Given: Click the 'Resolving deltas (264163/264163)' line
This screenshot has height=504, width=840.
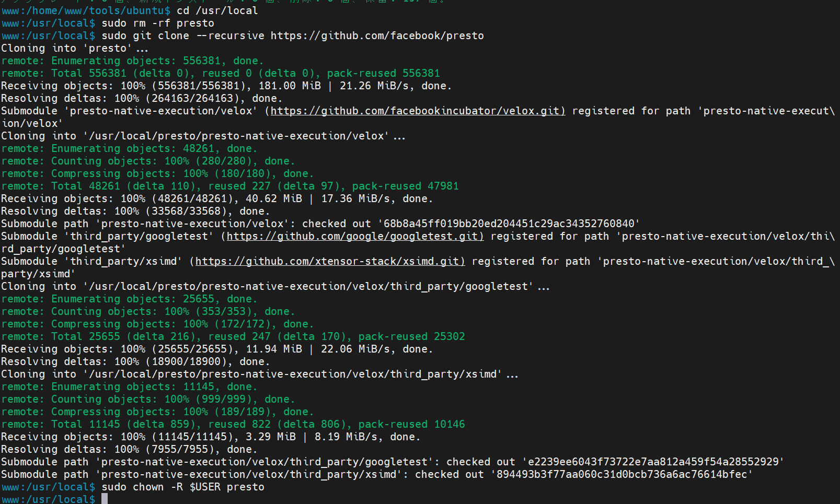Looking at the screenshot, I should coord(142,98).
